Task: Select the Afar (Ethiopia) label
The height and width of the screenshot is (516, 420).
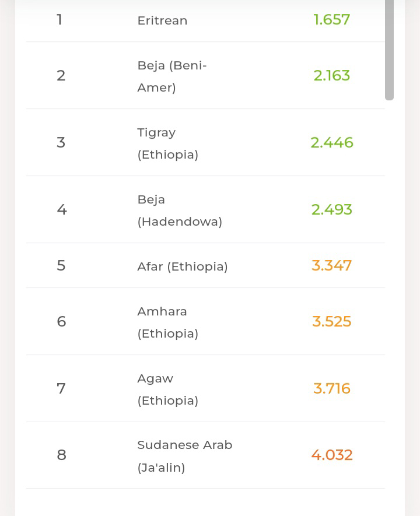Action: [x=183, y=266]
